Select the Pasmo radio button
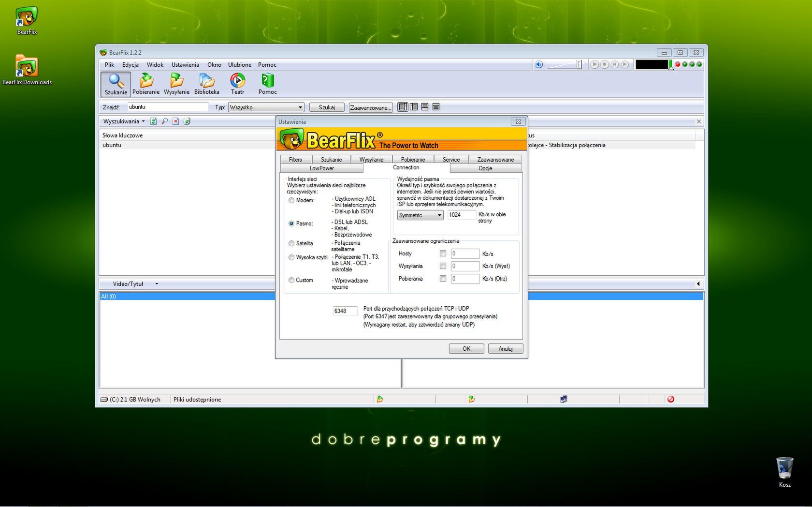Viewport: 812px width, 507px height. pos(291,224)
